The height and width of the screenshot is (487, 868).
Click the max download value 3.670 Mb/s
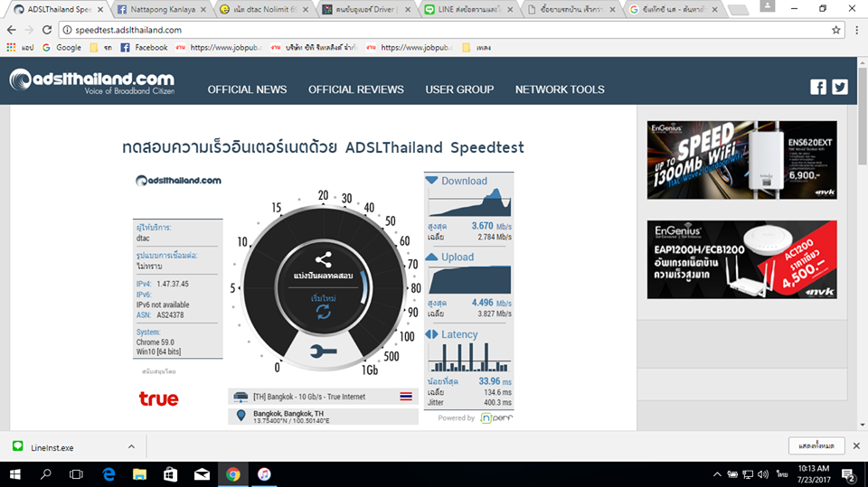(x=491, y=226)
